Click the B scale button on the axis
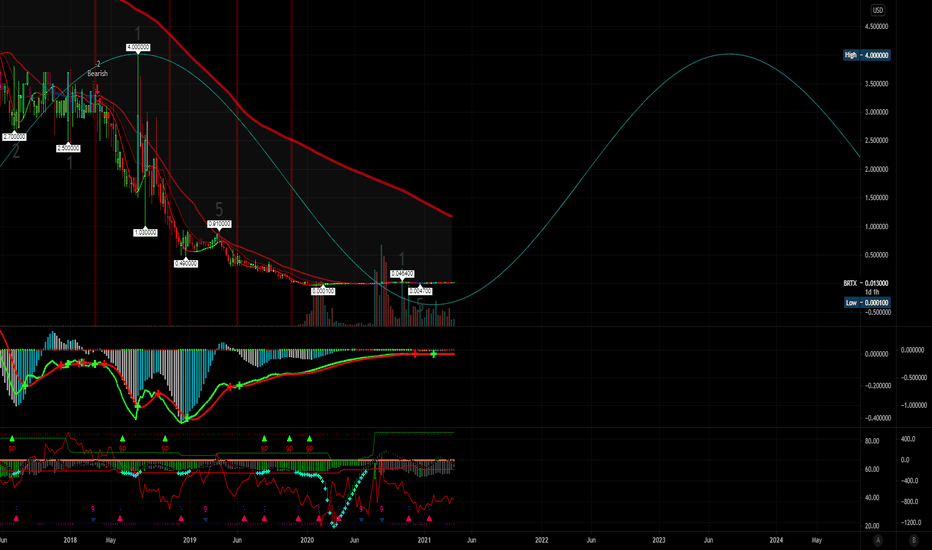This screenshot has width=932, height=550. [x=914, y=540]
